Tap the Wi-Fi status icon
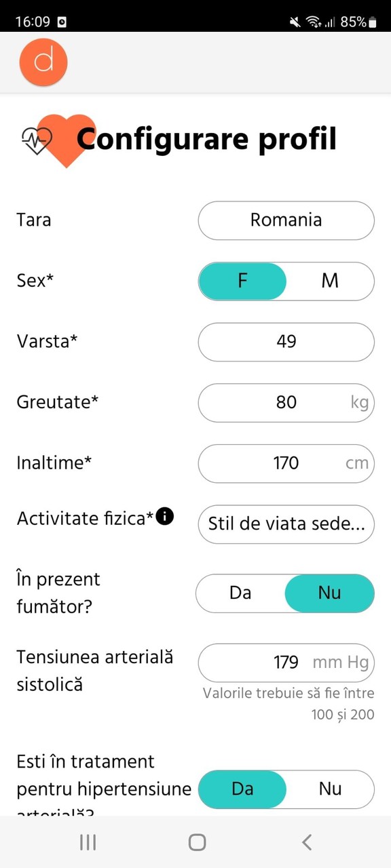This screenshot has height=868, width=391. [x=313, y=22]
